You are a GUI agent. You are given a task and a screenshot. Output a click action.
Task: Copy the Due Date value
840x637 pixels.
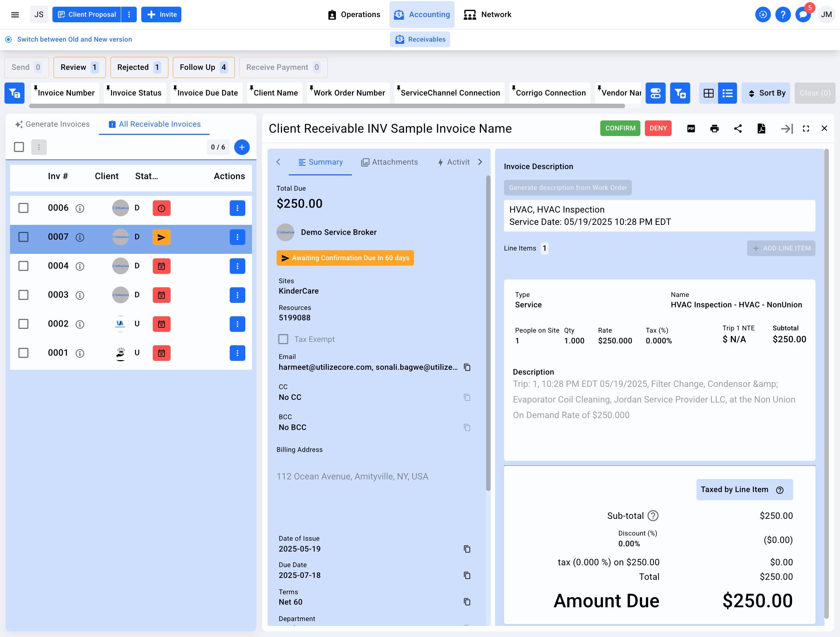click(x=467, y=576)
